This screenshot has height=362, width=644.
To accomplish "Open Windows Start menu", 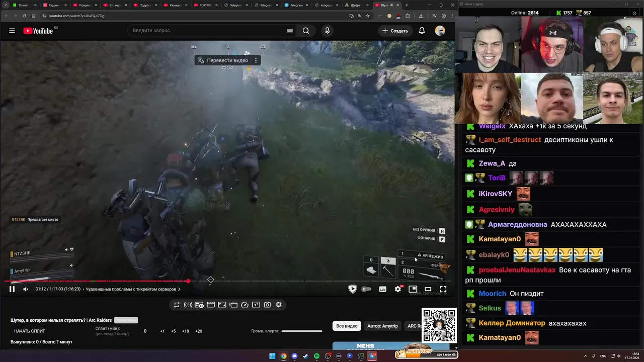I will tap(272, 356).
